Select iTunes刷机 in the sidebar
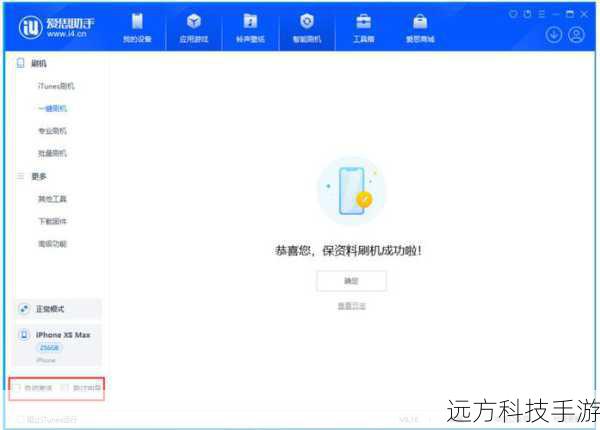This screenshot has width=600, height=430. tap(56, 86)
